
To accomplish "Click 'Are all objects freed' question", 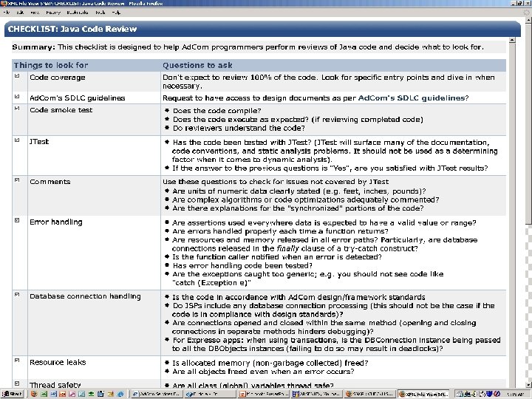I will 263,371.
